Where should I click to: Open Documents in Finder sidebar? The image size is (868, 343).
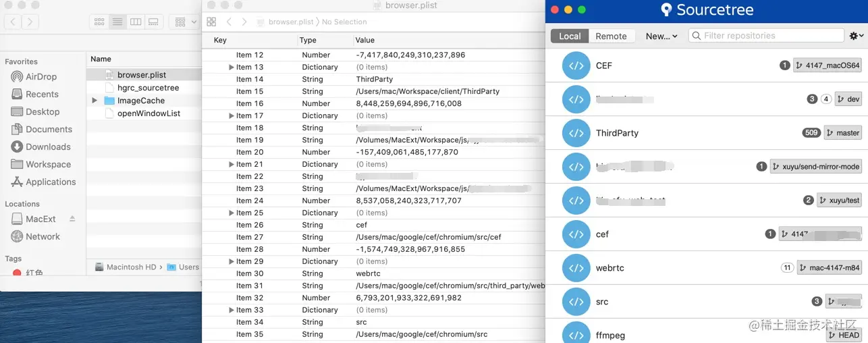click(49, 130)
